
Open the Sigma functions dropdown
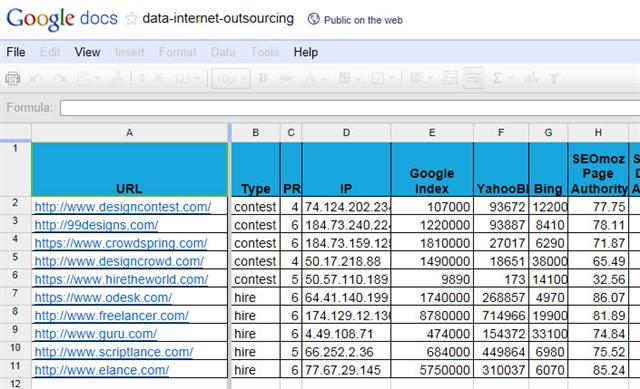(x=502, y=78)
